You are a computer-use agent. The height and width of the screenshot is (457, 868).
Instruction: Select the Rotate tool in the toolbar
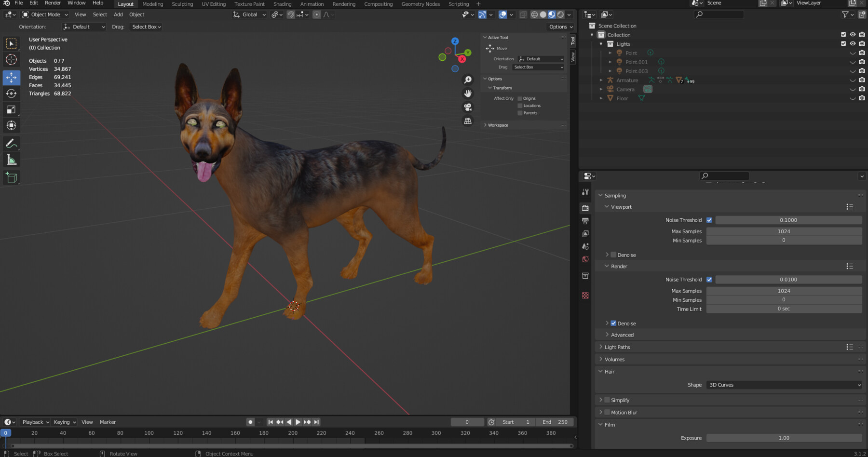pyautogui.click(x=12, y=94)
